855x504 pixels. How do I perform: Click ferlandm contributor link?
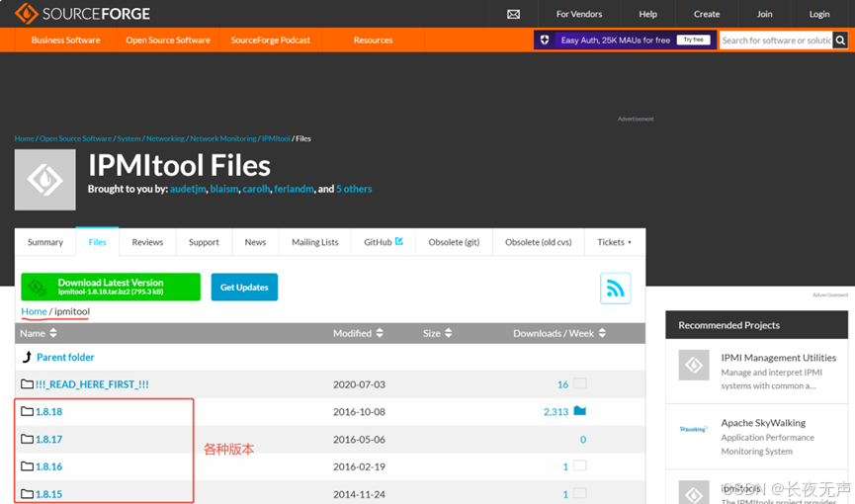coord(294,189)
